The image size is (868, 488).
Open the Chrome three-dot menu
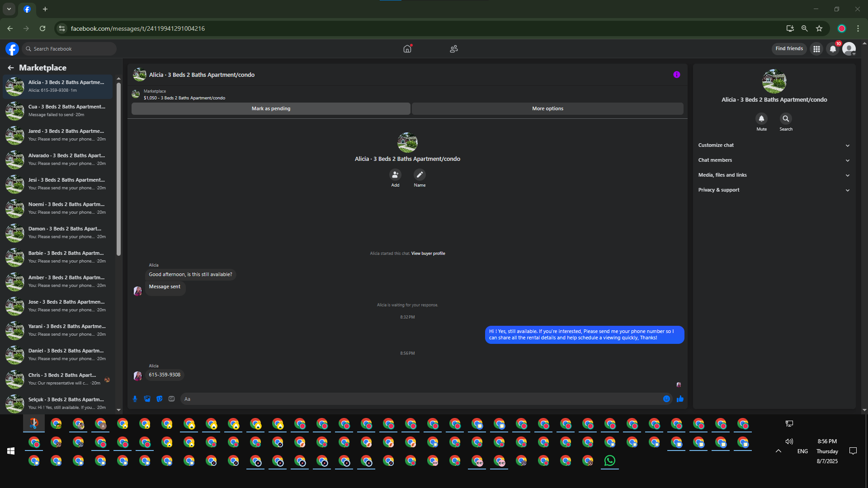tap(858, 28)
